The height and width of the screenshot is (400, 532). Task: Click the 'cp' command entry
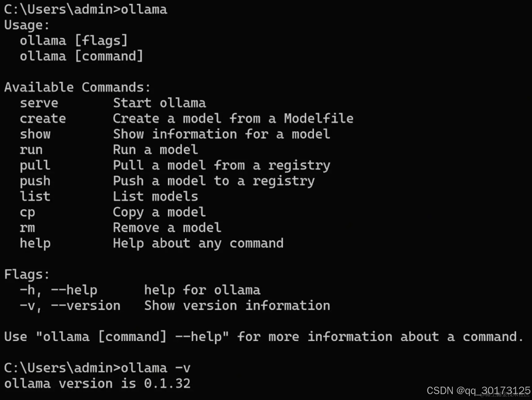point(28,213)
